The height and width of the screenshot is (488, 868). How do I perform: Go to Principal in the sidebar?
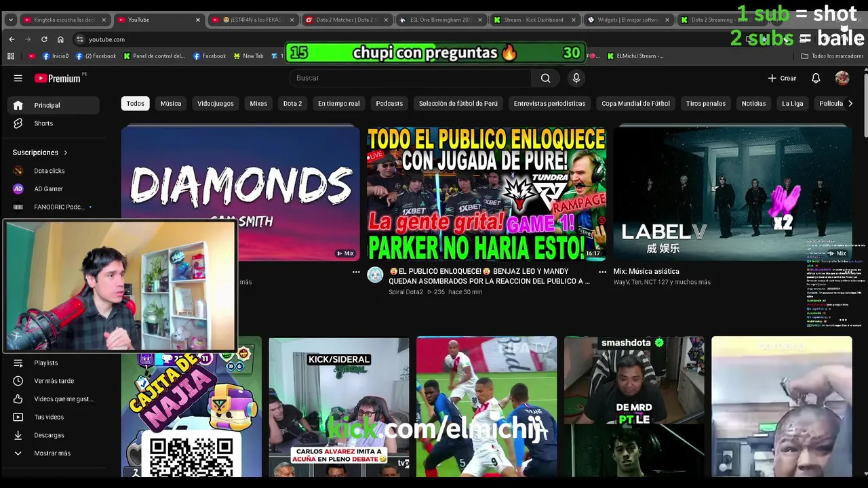point(54,105)
